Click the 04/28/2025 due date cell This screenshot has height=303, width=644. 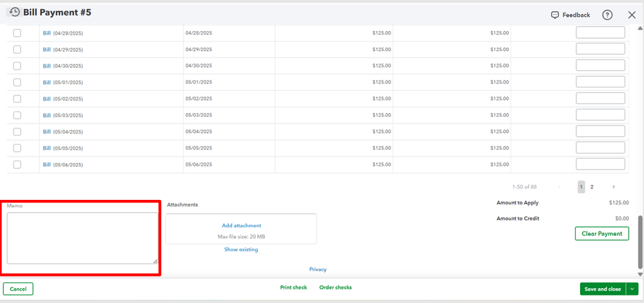(x=229, y=33)
